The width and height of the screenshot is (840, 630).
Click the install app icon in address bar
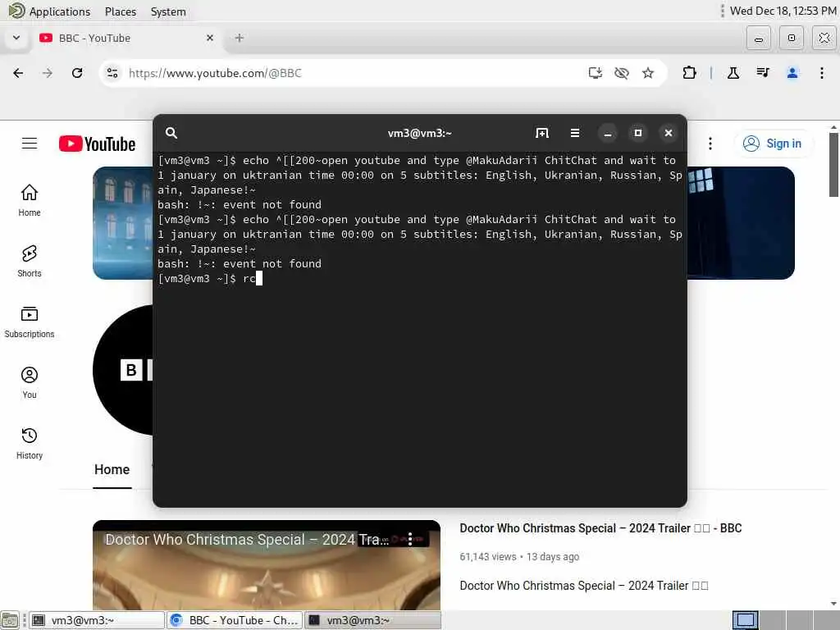click(x=596, y=73)
